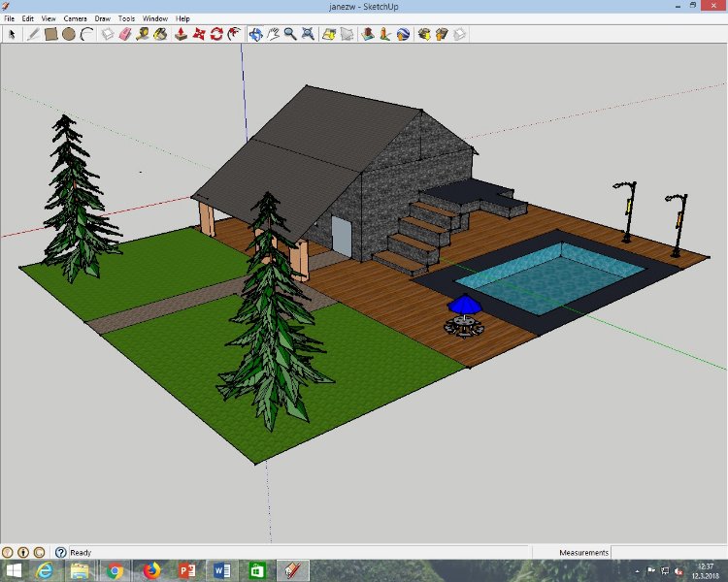Click the status bar help question-mark icon
Screen dimensions: 728x582
60,552
